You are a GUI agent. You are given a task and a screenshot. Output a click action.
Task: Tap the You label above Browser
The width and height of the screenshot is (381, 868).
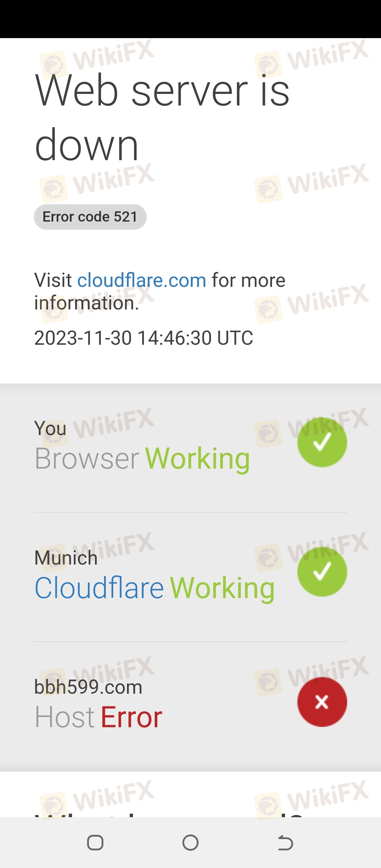pos(50,429)
